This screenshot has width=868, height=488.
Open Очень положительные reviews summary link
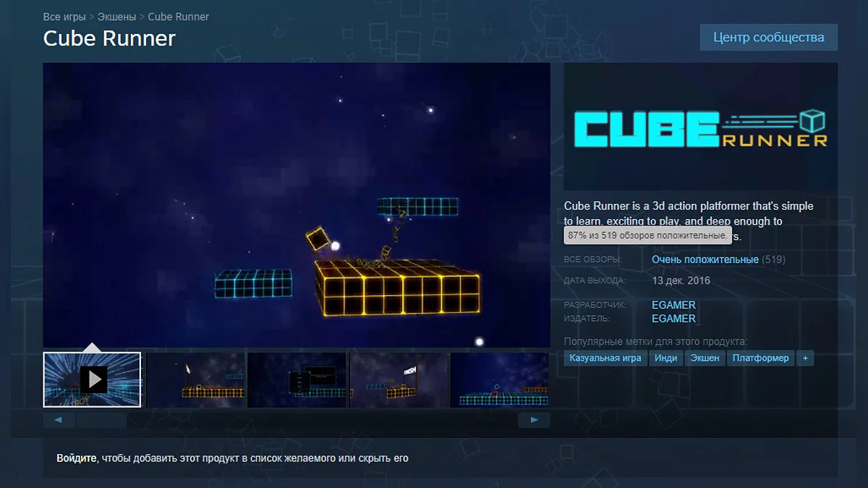tap(705, 260)
